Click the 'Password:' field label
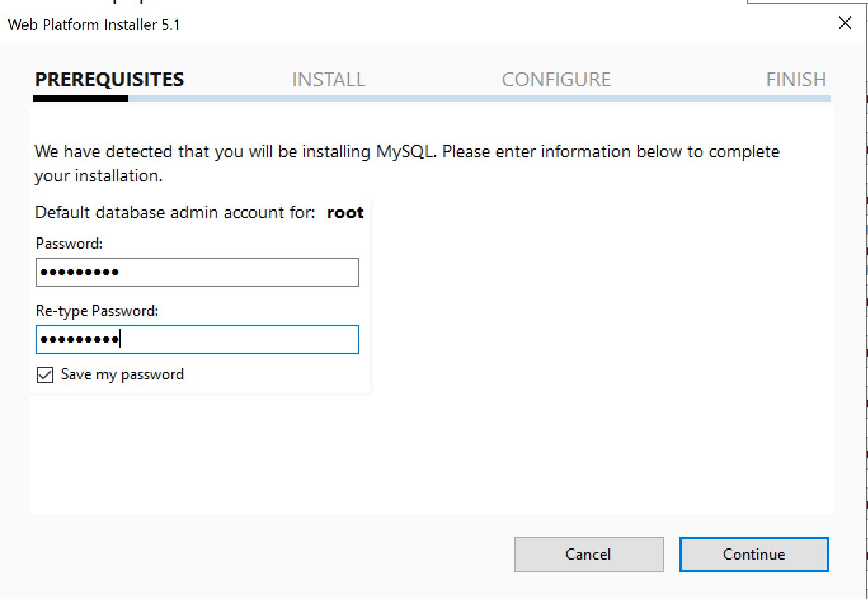868x599 pixels. pyautogui.click(x=69, y=244)
